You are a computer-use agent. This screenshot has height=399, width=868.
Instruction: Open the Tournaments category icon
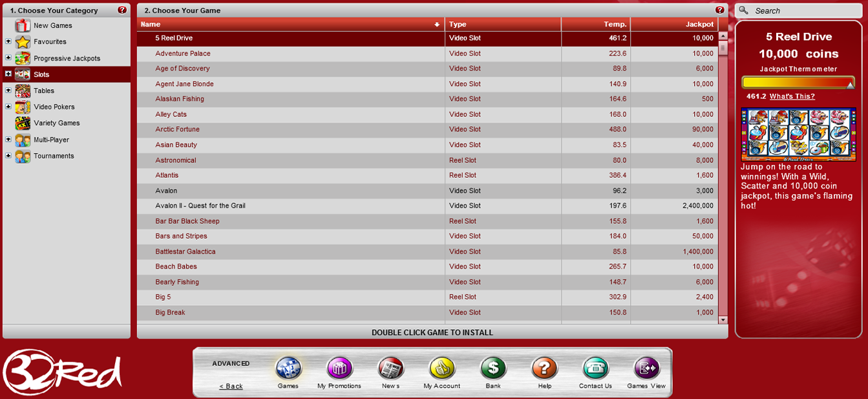coord(23,156)
